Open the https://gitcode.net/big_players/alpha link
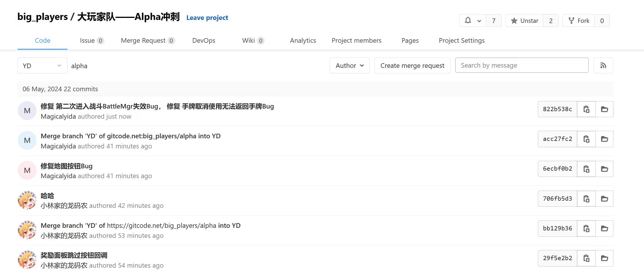 [162, 225]
